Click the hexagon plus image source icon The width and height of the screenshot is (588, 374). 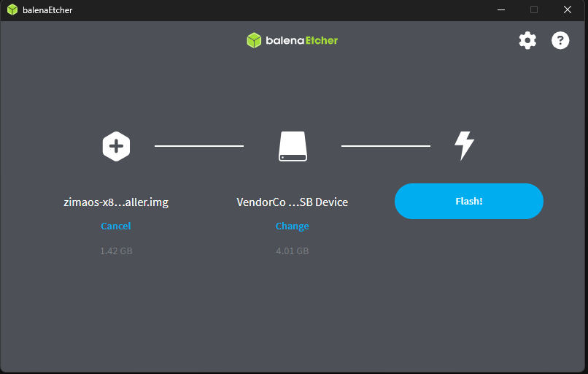[x=116, y=146]
